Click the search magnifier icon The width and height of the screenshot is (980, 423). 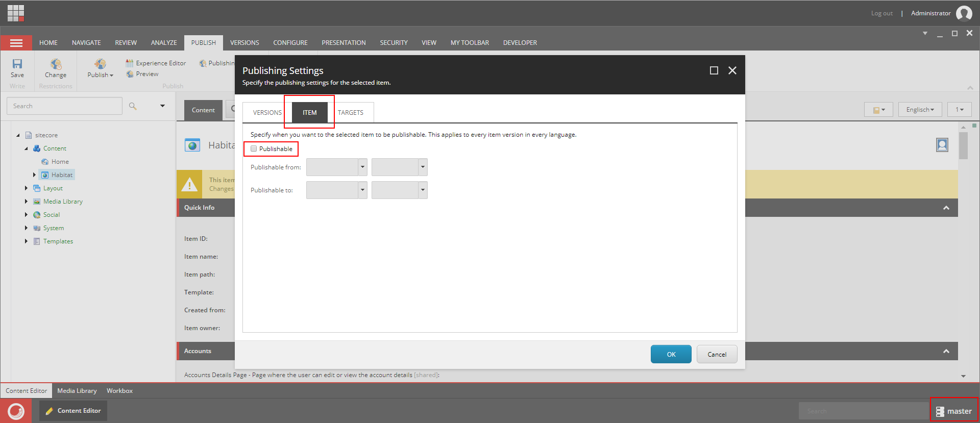pos(133,106)
